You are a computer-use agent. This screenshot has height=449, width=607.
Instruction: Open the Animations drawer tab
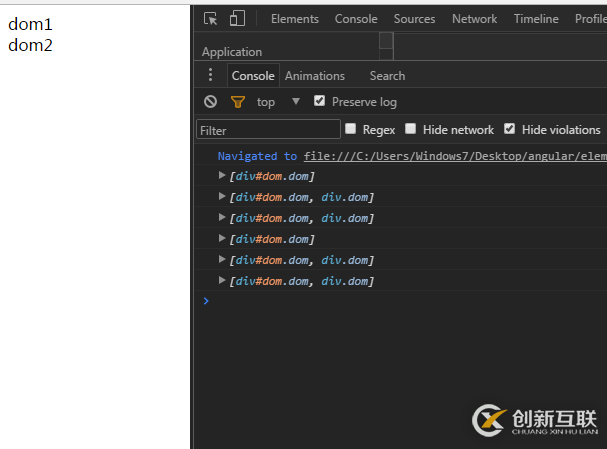pyautogui.click(x=315, y=76)
